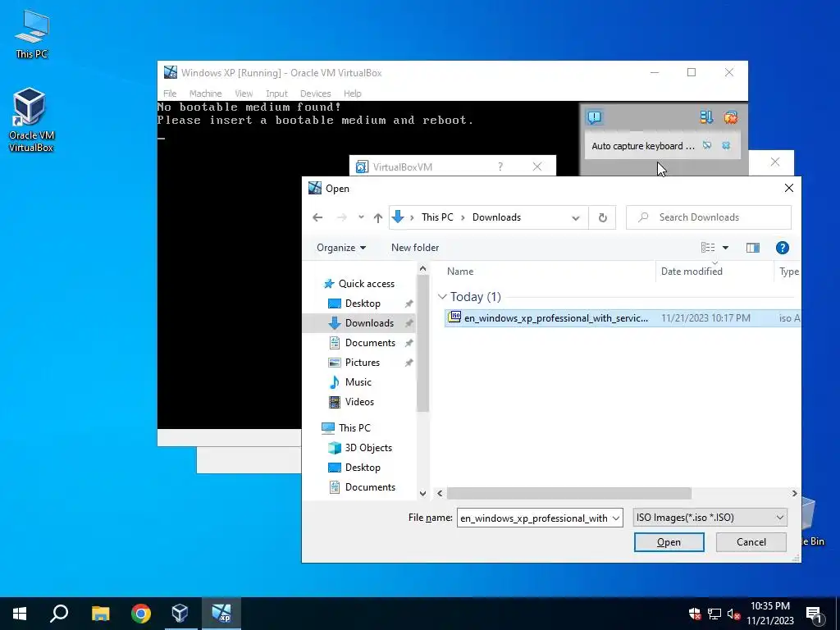This screenshot has width=840, height=630.
Task: Select the en_windows_xp_professional ISO file name
Action: point(556,318)
